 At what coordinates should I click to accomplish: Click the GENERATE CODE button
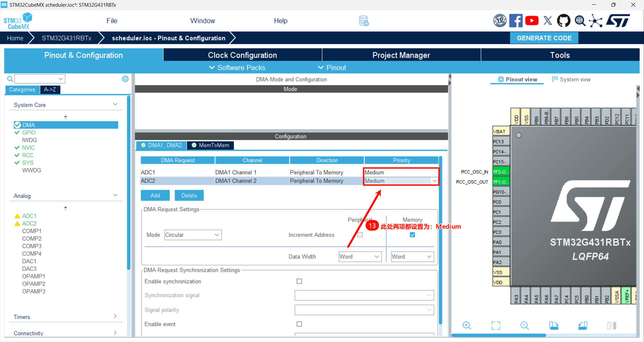pyautogui.click(x=544, y=38)
